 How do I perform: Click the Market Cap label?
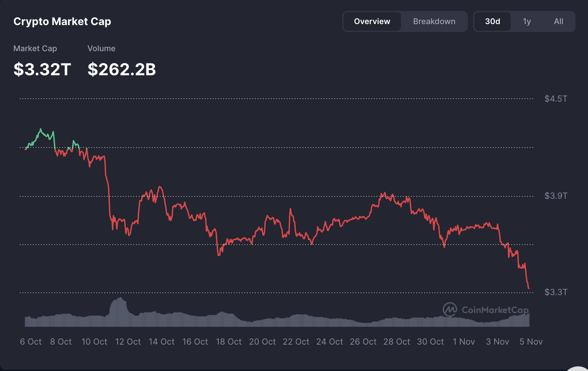point(35,48)
